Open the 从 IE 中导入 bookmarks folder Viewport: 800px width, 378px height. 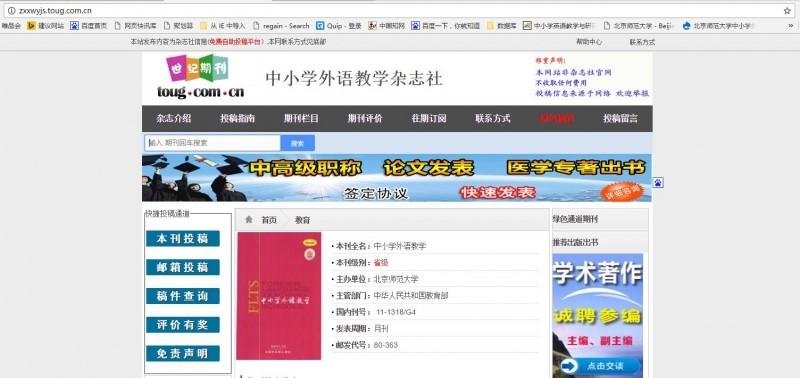[222, 26]
